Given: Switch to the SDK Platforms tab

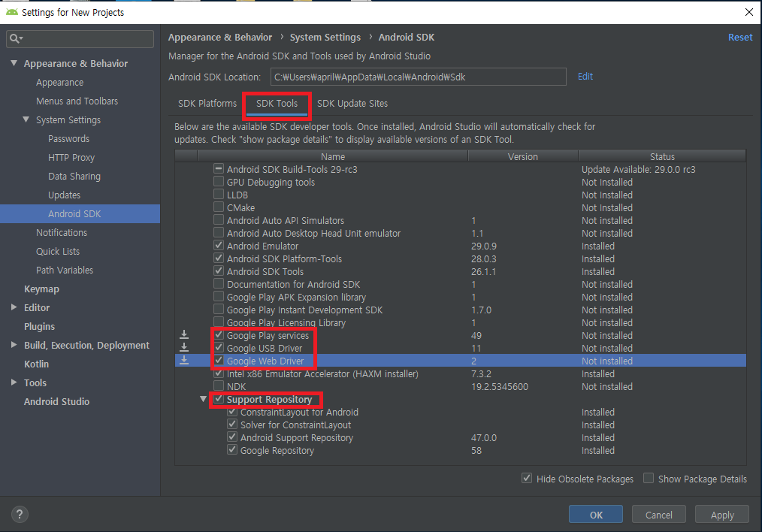Looking at the screenshot, I should (x=207, y=104).
